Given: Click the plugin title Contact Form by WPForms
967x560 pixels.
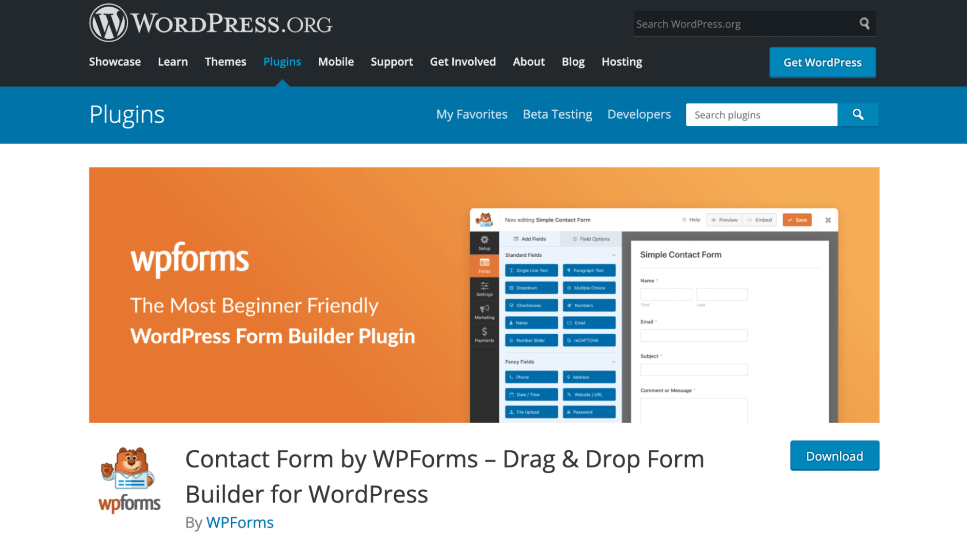Looking at the screenshot, I should coord(445,476).
